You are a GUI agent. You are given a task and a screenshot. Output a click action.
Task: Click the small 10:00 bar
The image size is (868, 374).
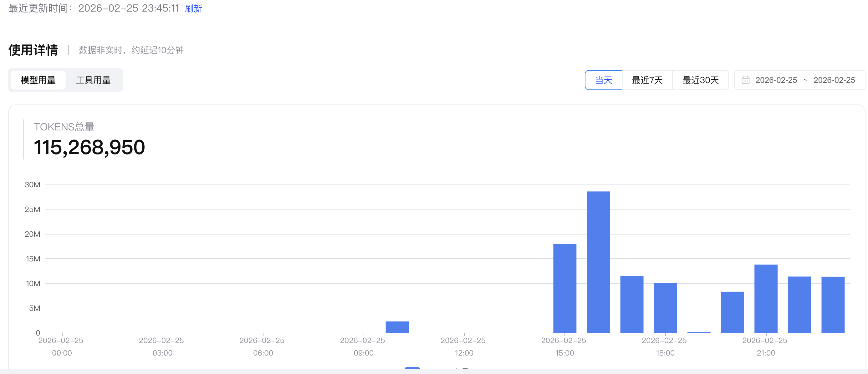[397, 327]
